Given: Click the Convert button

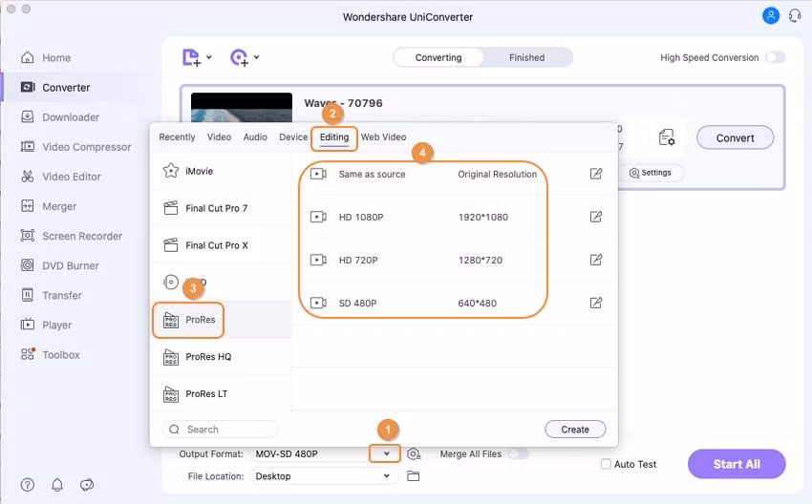Looking at the screenshot, I should [x=735, y=138].
